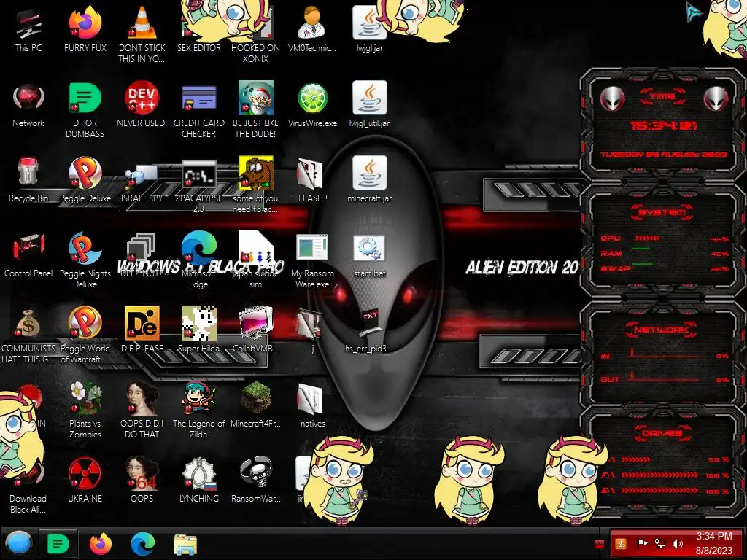Open the Action Center flag tray icon
747x560 pixels.
coord(642,543)
